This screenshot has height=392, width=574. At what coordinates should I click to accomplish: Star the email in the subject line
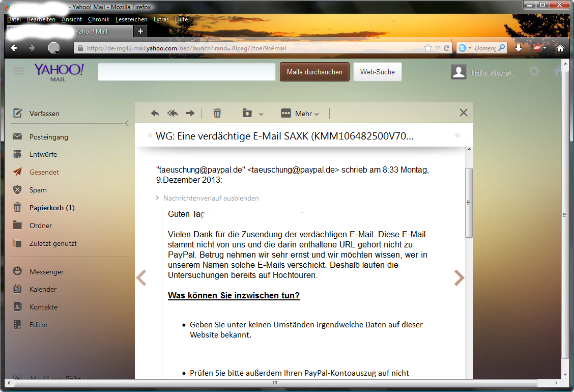coord(457,135)
